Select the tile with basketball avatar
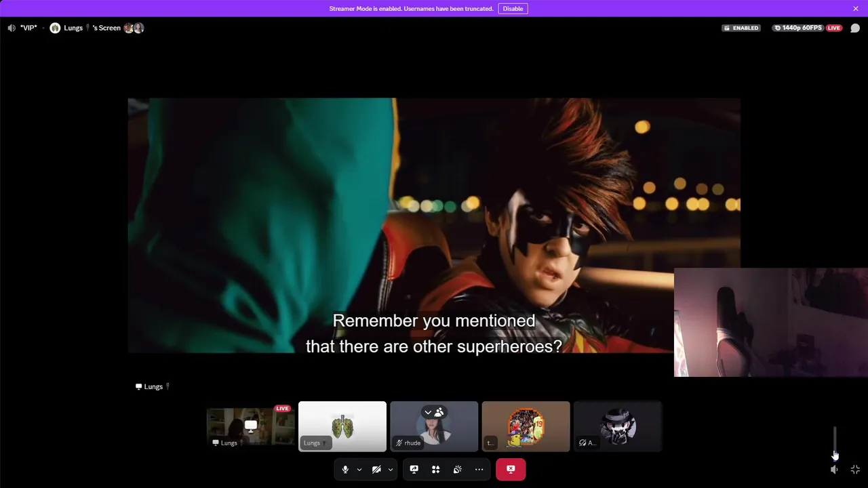This screenshot has height=488, width=868. coord(526,426)
